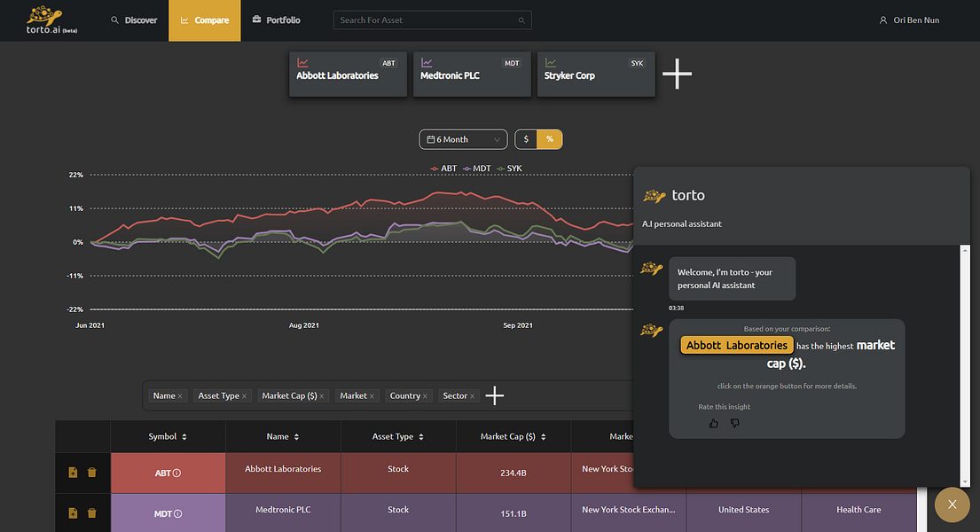The width and height of the screenshot is (980, 532).
Task: Click Medtronic PLC card chart icon
Action: point(427,63)
